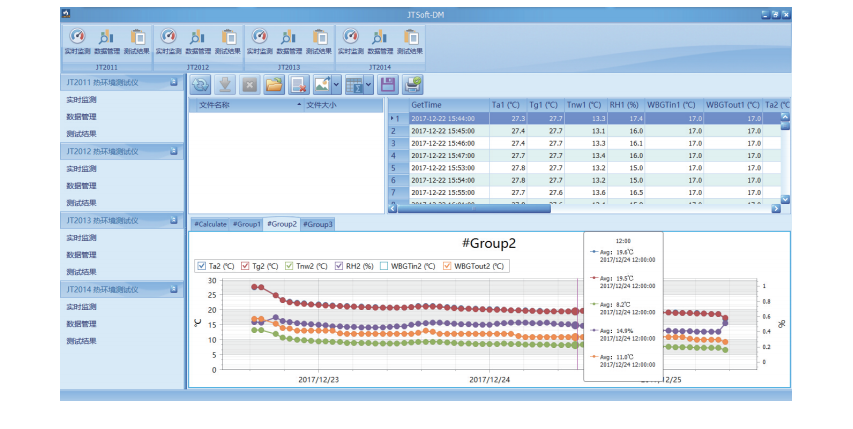
Task: Open the table summary dropdown arrow
Action: pyautogui.click(x=370, y=86)
